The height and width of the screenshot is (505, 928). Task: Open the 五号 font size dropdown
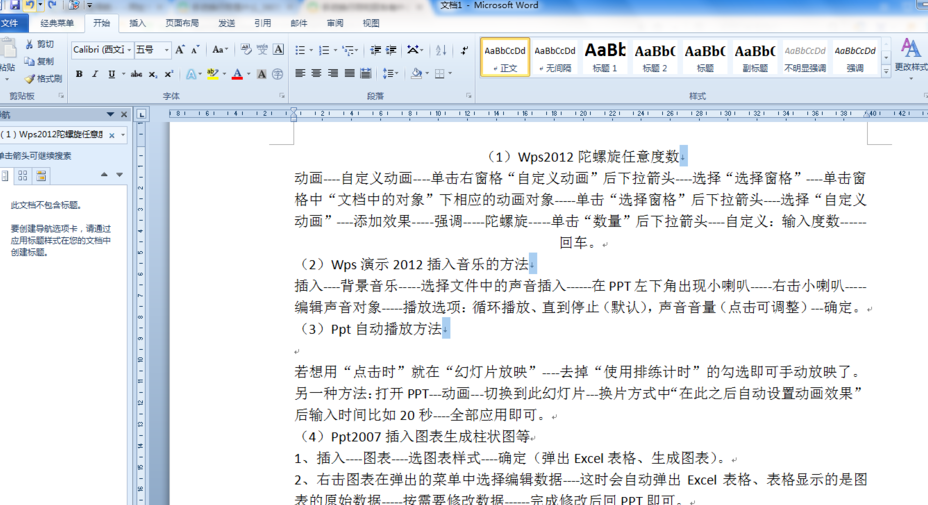(166, 50)
